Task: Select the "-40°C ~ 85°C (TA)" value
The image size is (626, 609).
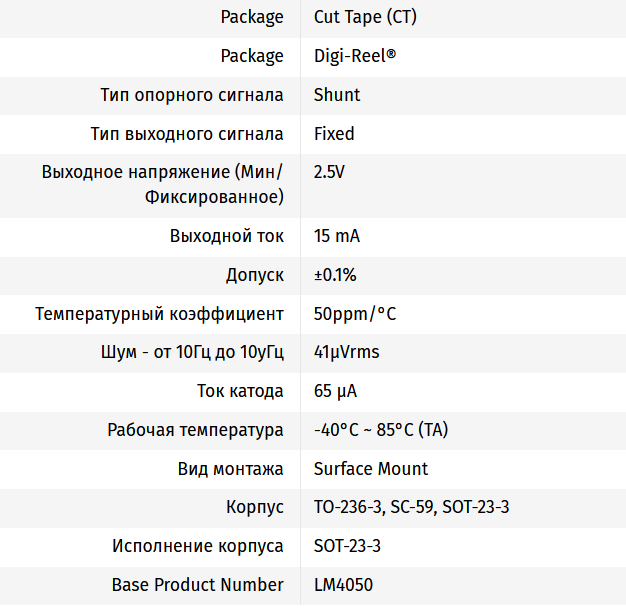Action: tap(381, 430)
